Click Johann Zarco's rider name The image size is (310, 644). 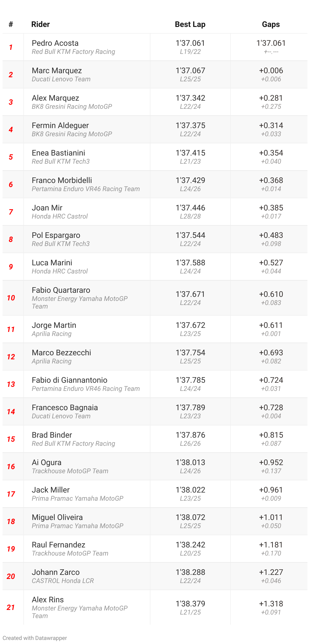(56, 572)
